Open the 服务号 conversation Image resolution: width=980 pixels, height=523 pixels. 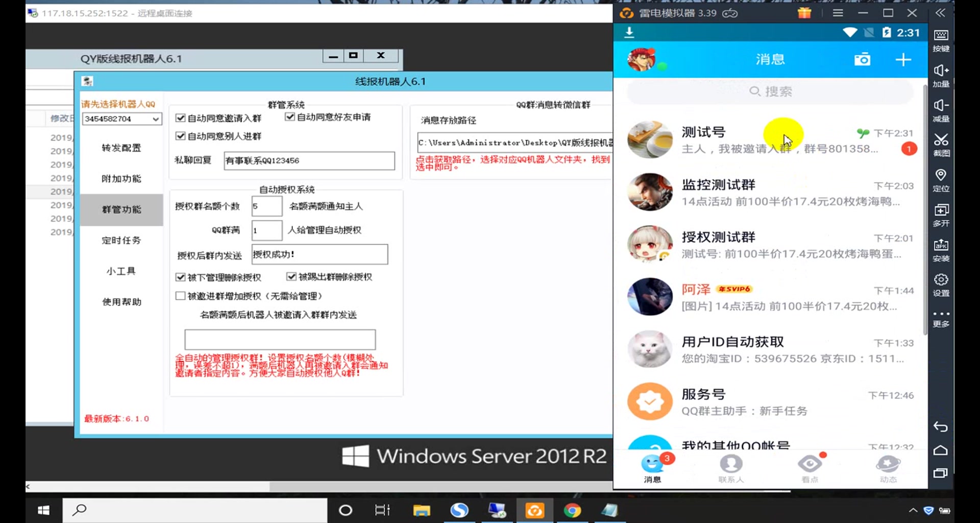click(x=771, y=402)
